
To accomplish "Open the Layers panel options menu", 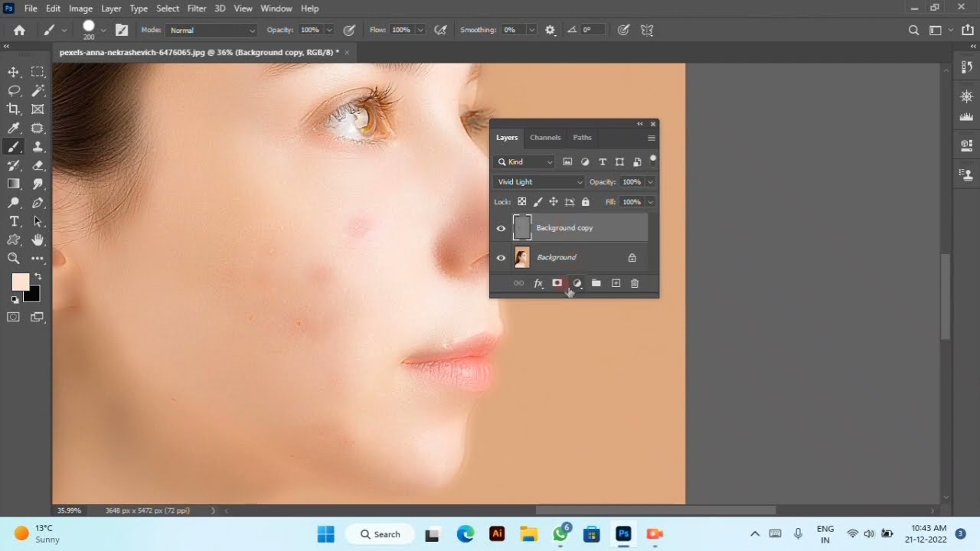I will click(x=652, y=139).
